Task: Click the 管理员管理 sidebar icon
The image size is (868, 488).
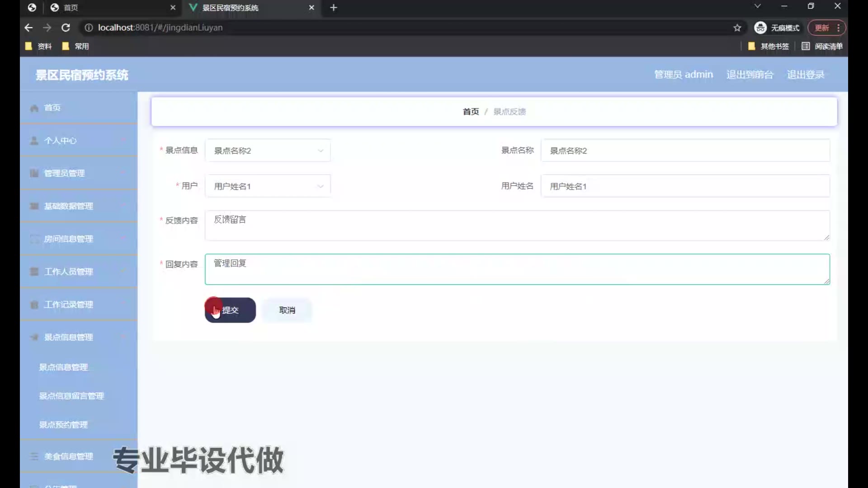Action: click(x=34, y=174)
